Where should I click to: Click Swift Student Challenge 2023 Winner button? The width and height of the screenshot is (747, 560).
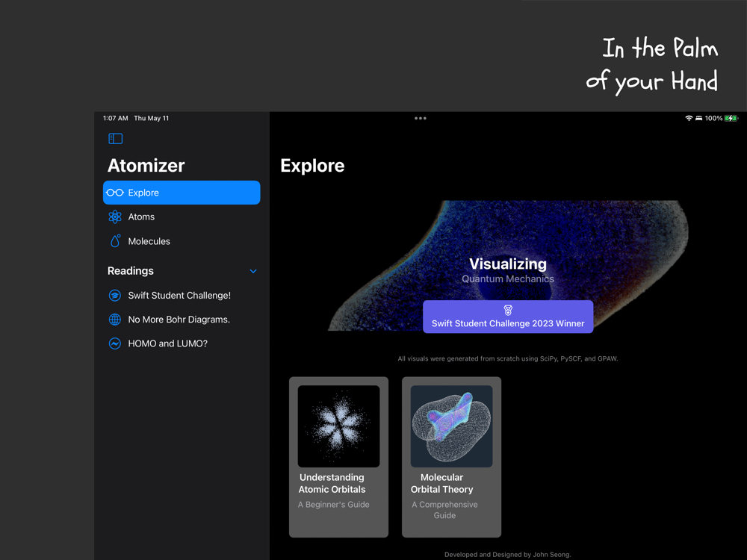point(508,317)
